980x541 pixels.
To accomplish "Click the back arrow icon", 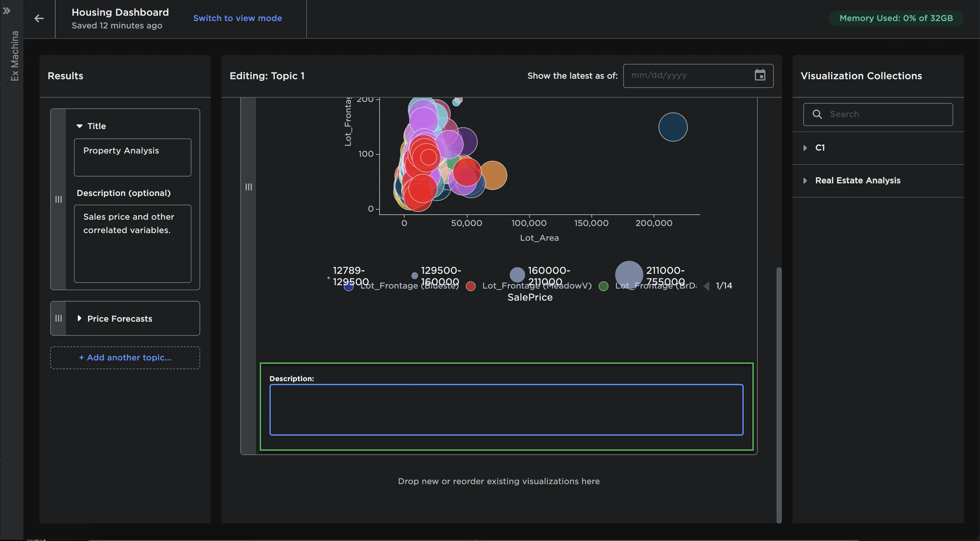I will click(x=39, y=18).
